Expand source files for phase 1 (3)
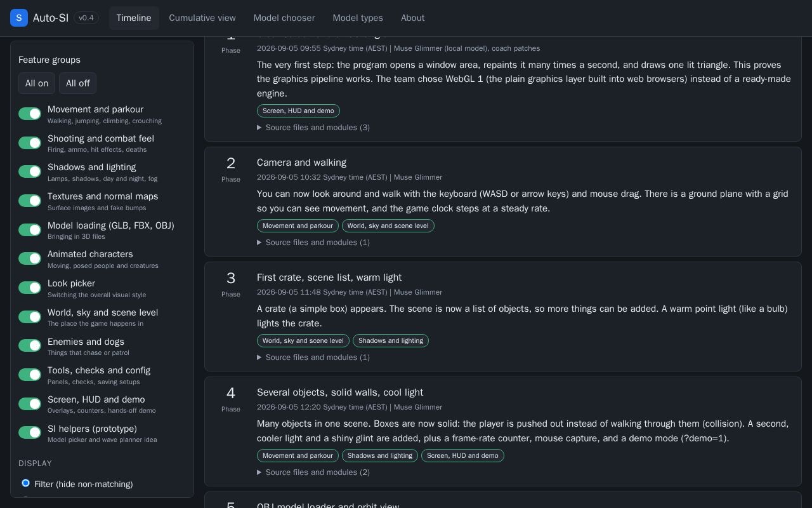Viewport: 812px width, 508px height. [x=313, y=128]
